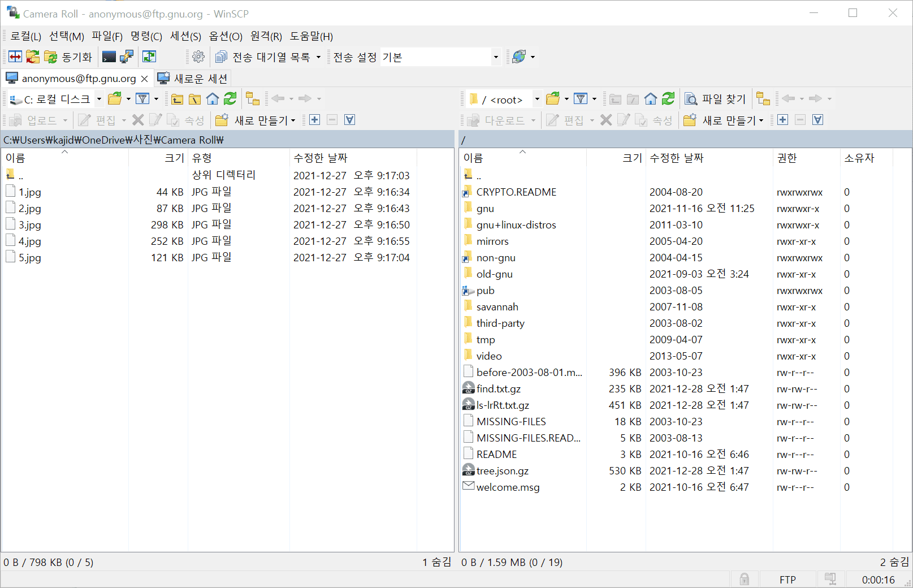This screenshot has height=588, width=913.
Task: Close the anonymous@ftp.gnu.org session tab
Action: [x=144, y=79]
